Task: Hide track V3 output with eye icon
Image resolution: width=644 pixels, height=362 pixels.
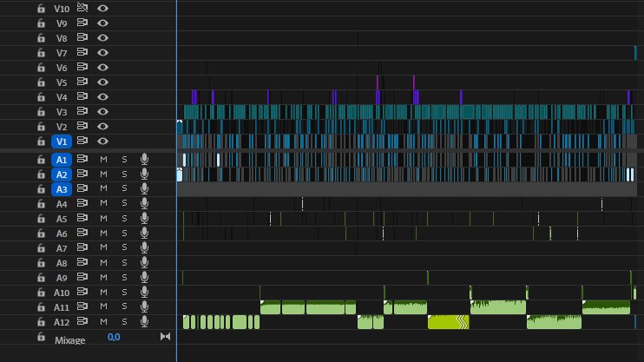Action: click(x=102, y=112)
